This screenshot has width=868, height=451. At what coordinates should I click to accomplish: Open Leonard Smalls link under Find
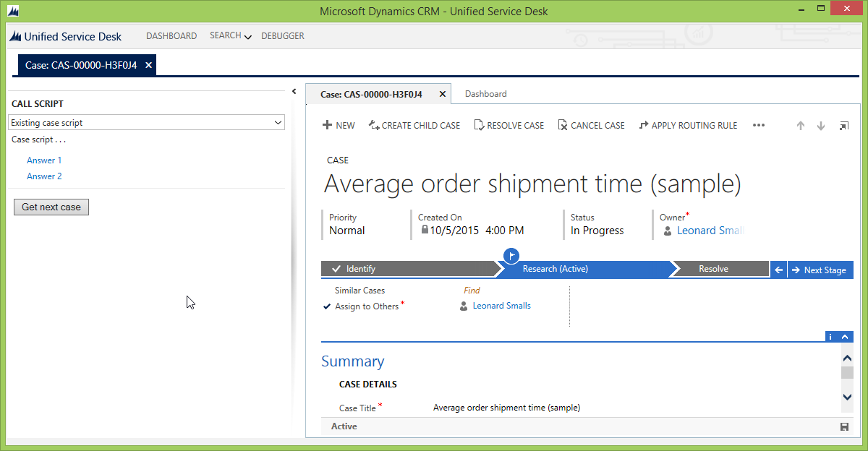pos(501,306)
